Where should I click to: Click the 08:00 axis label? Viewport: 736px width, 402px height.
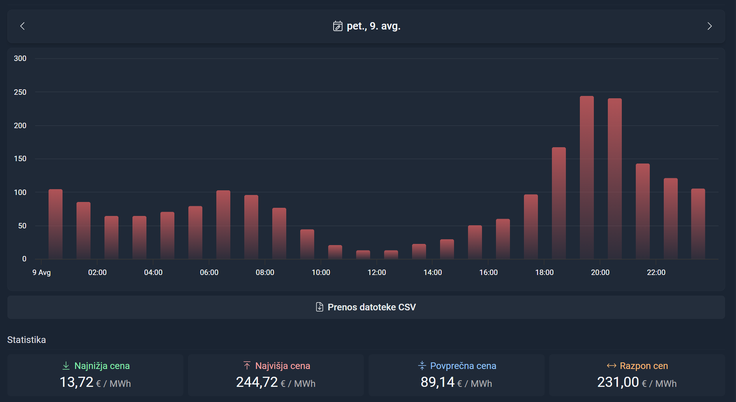(x=265, y=272)
